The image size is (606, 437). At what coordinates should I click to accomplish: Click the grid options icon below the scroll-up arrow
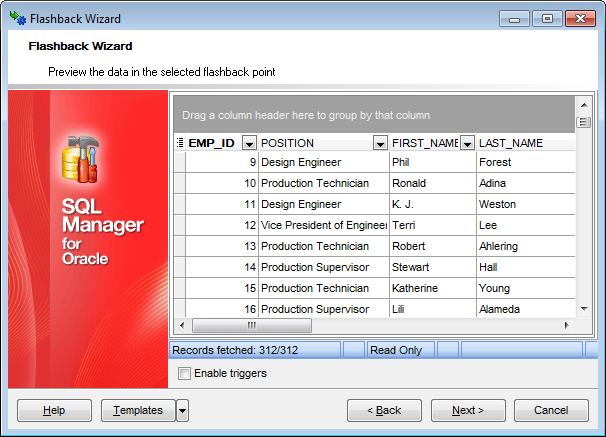[584, 122]
